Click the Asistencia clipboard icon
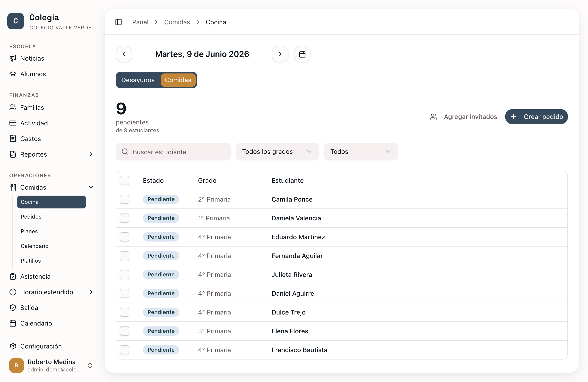This screenshot has height=382, width=588. tap(13, 276)
